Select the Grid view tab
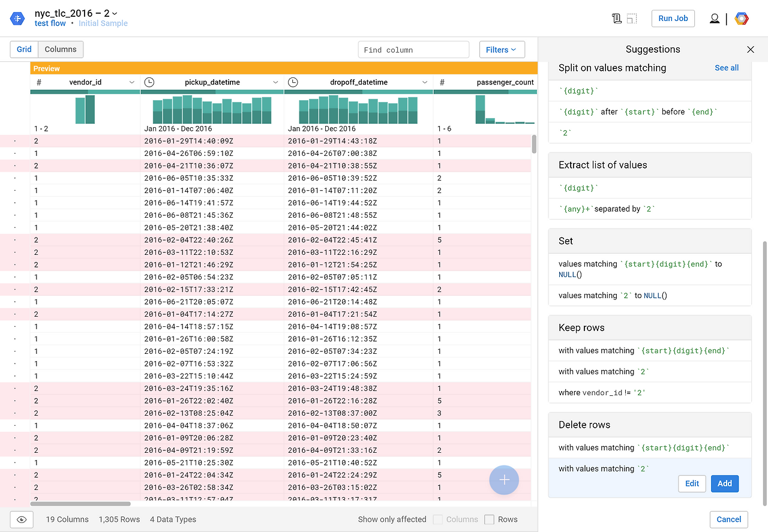This screenshot has height=532, width=768. click(24, 49)
